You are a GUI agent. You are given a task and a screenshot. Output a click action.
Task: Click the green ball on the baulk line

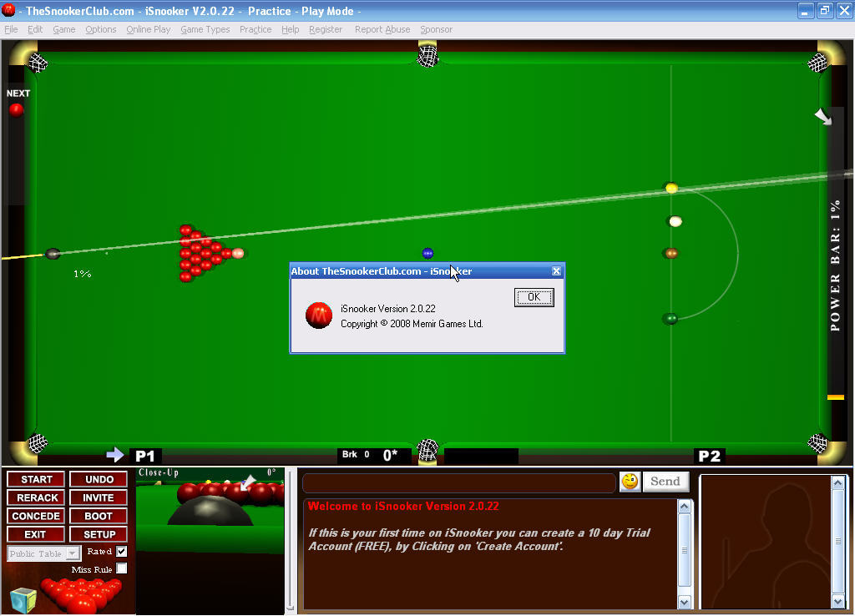(670, 318)
